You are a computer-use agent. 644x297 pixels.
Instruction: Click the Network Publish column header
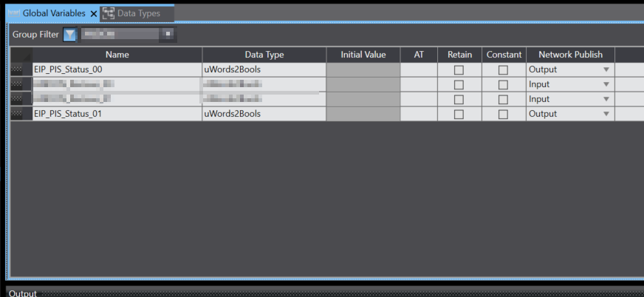pyautogui.click(x=569, y=55)
